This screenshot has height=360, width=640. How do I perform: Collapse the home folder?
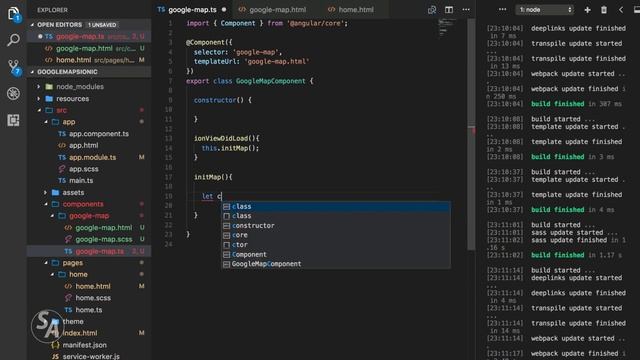click(52, 274)
